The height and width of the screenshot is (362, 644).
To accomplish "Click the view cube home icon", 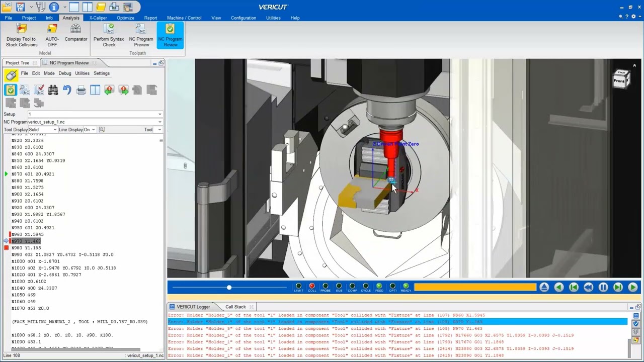I will pyautogui.click(x=634, y=65).
